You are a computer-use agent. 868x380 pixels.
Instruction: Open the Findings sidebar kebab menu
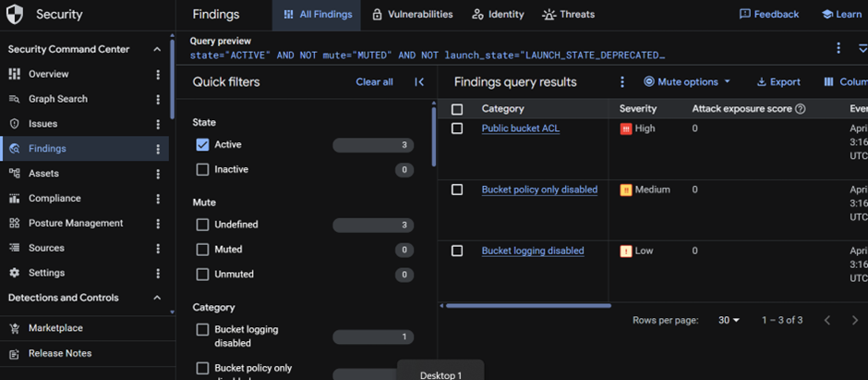[158, 149]
